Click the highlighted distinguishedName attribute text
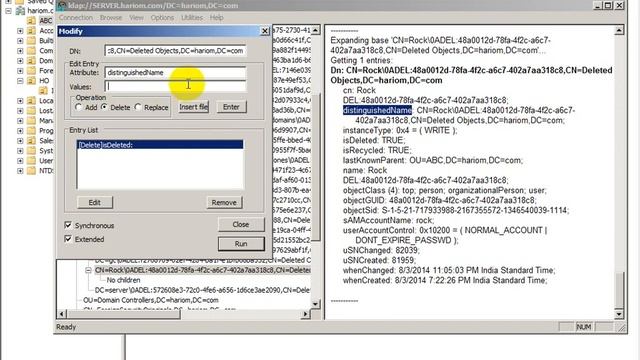 (x=377, y=110)
